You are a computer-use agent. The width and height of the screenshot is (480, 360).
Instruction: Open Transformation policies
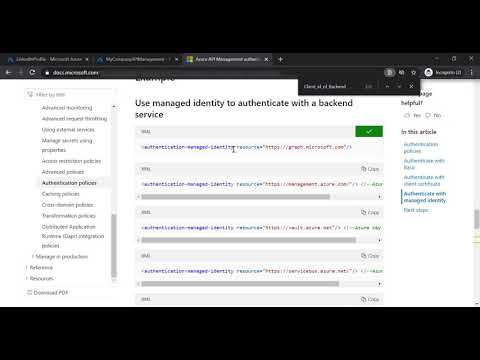(x=69, y=216)
